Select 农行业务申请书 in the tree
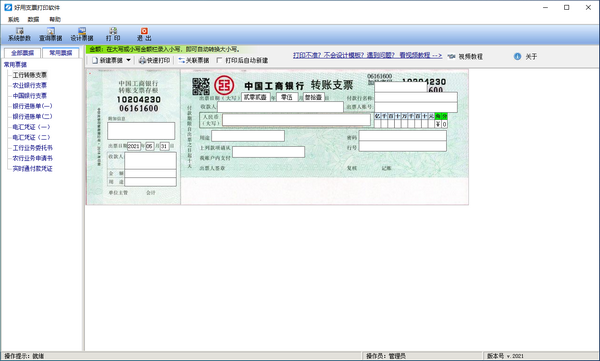The image size is (600, 361). click(x=33, y=158)
